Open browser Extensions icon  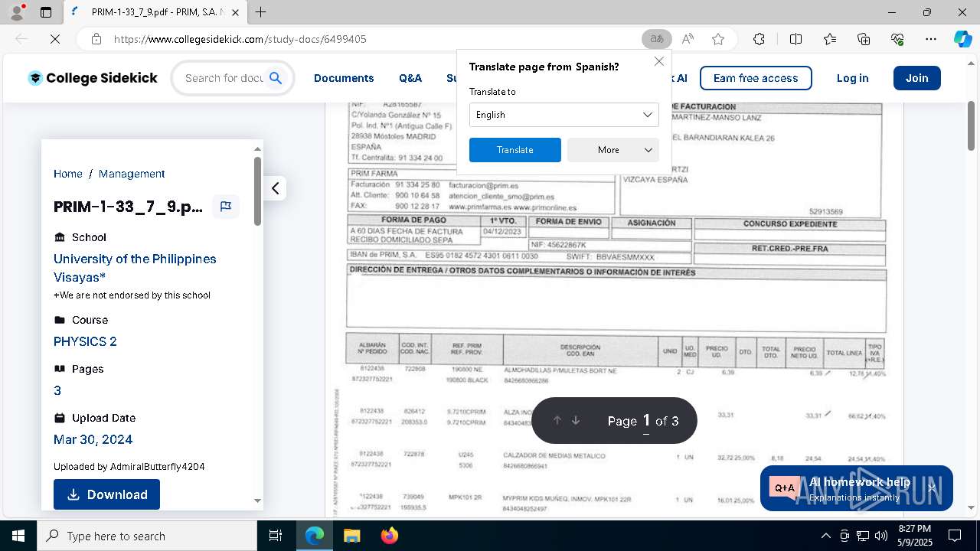[759, 39]
